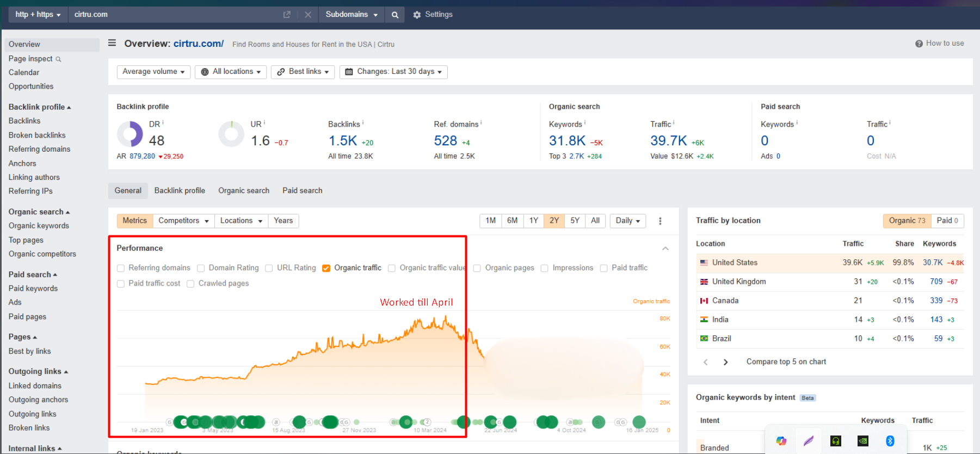Open the Subdomains mode dropdown
The height and width of the screenshot is (454, 980).
(352, 15)
